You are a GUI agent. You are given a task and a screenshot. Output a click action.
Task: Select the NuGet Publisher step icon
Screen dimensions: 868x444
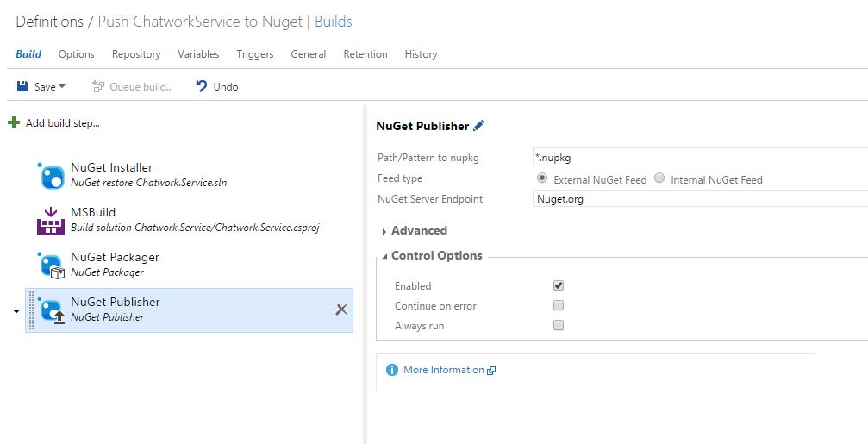[51, 310]
